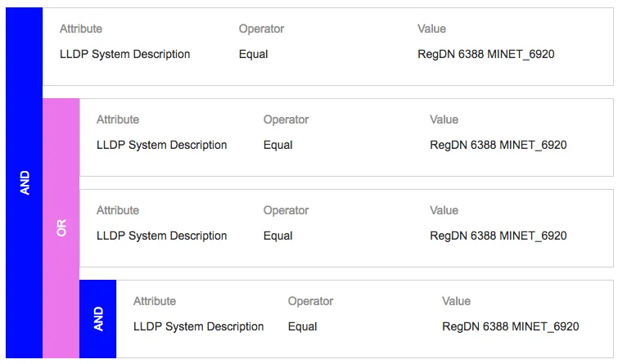Open Equal operator of second OR group condition
This screenshot has height=364, width=618.
277,236
